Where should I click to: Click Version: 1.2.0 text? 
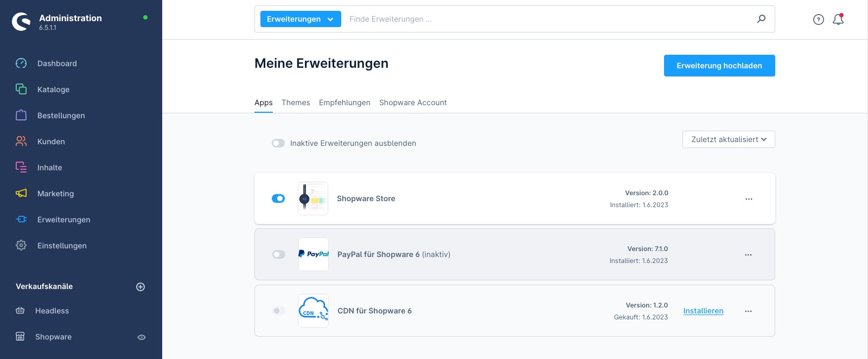647,305
